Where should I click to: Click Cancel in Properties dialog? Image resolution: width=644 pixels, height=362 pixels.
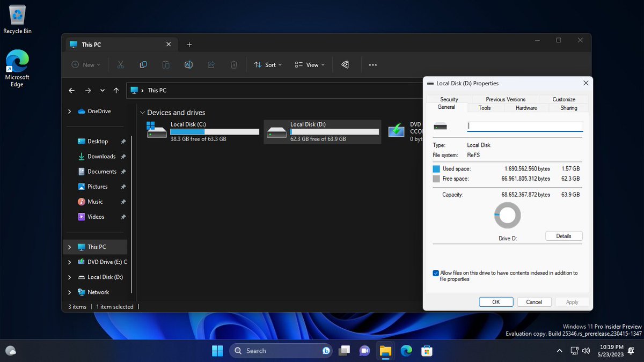[x=534, y=302]
